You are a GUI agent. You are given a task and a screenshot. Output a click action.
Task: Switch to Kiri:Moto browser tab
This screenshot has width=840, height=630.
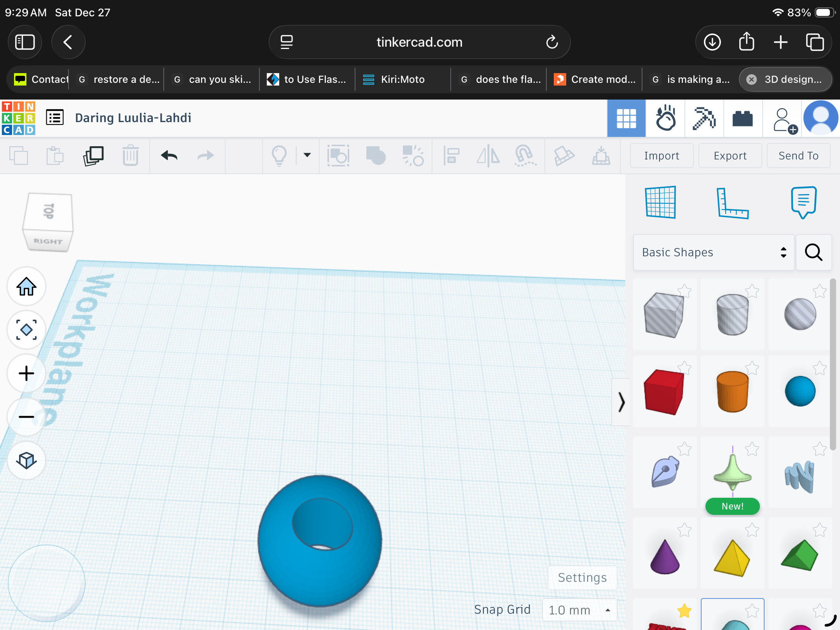(x=403, y=79)
